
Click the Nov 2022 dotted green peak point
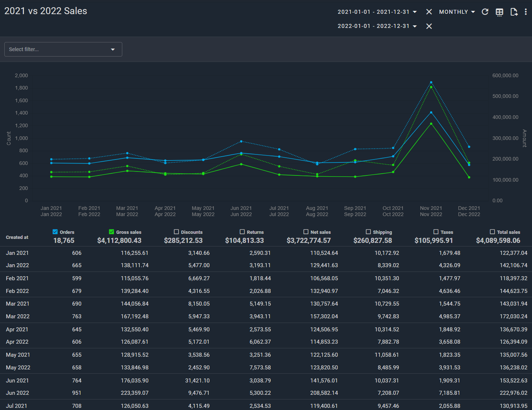click(x=431, y=87)
